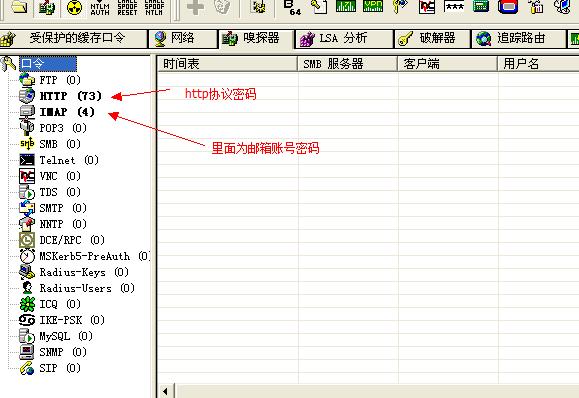Click the trash Remove from list icon
Screen dimensions: 579x398
coord(222,7)
